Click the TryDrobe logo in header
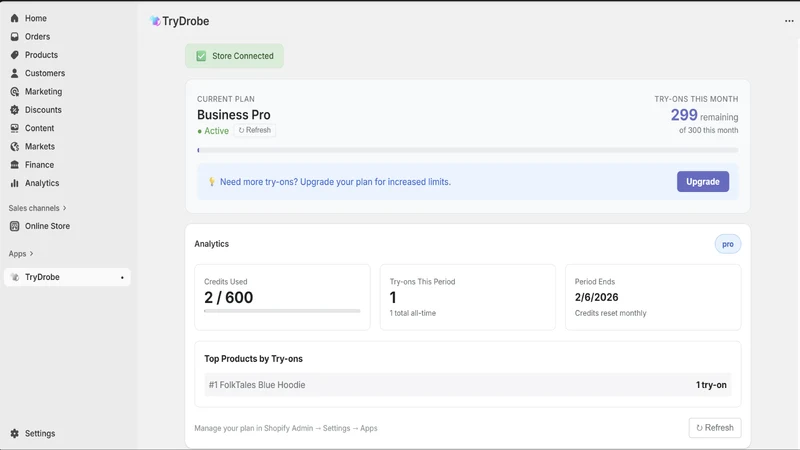 click(155, 21)
